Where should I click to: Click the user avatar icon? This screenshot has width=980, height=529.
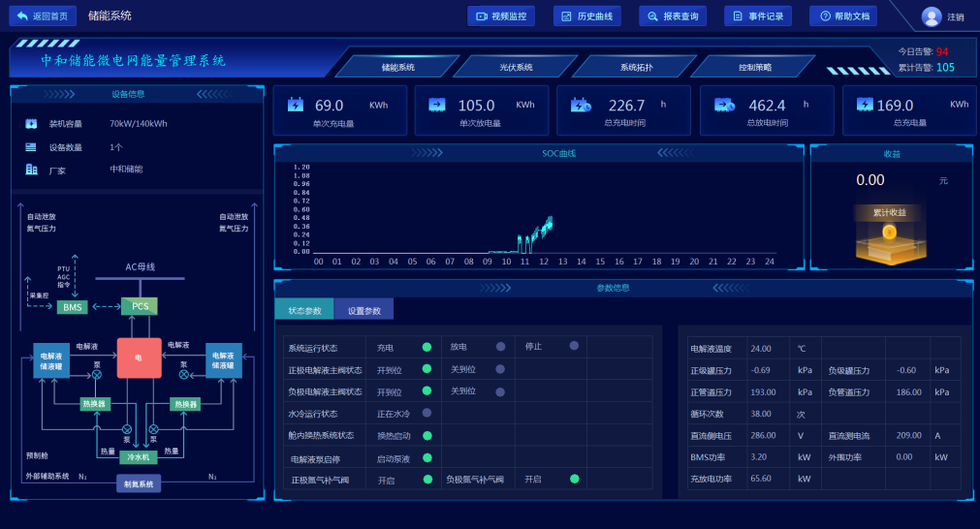click(x=932, y=16)
